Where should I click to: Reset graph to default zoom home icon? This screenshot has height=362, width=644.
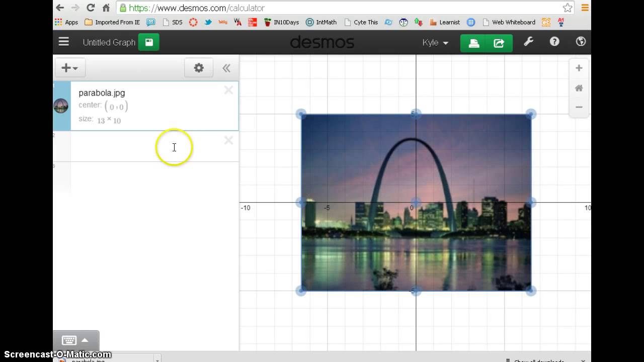(x=579, y=88)
